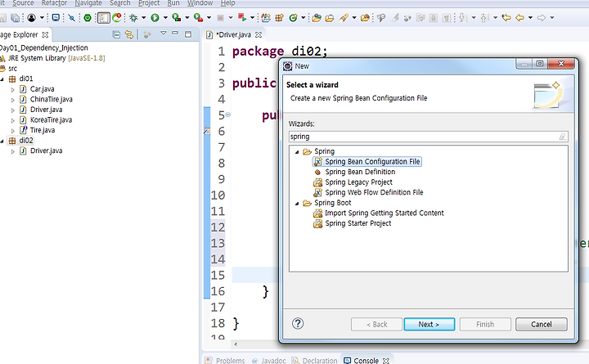Image resolution: width=589 pixels, height=364 pixels.
Task: Click the Open Type folder icon
Action: tap(317, 18)
